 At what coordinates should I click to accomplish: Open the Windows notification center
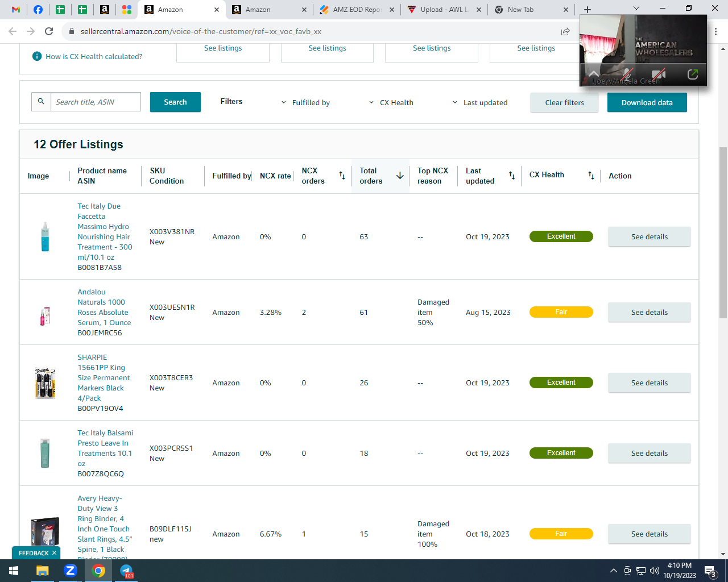point(710,571)
